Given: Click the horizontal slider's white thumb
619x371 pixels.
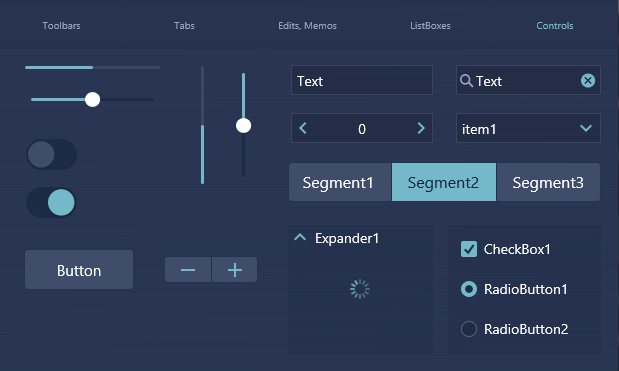Looking at the screenshot, I should click(92, 99).
